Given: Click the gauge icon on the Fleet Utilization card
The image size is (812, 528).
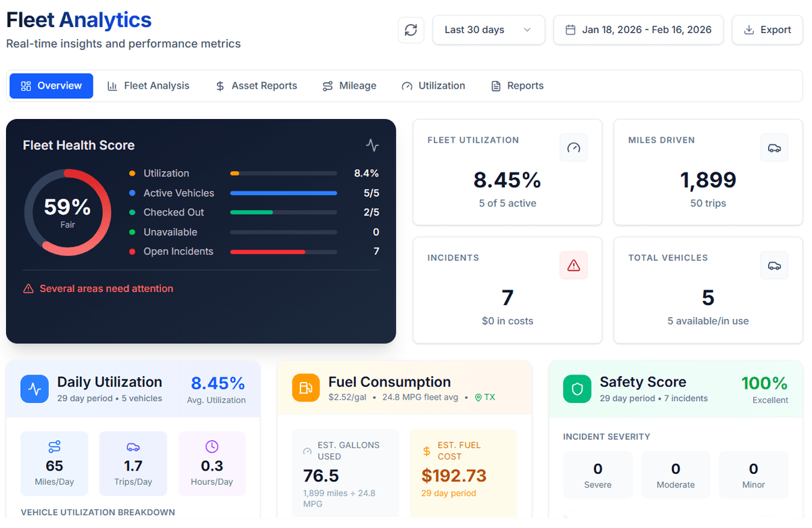Looking at the screenshot, I should pyautogui.click(x=573, y=147).
